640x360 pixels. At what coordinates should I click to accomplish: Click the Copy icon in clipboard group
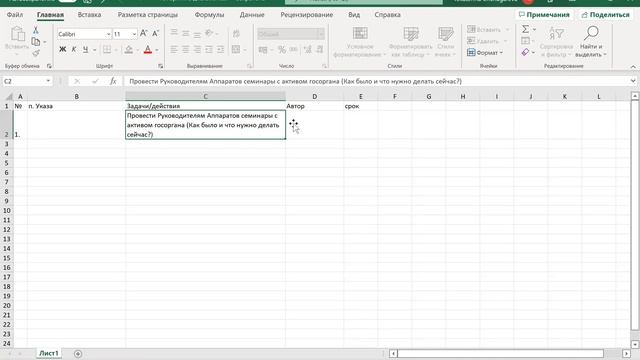click(36, 42)
